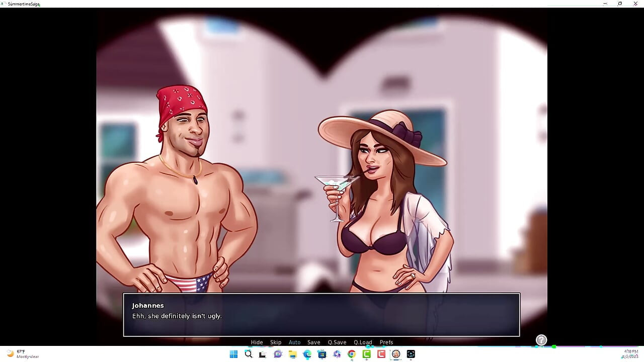Advance the Johannes dialogue text box

pyautogui.click(x=321, y=315)
